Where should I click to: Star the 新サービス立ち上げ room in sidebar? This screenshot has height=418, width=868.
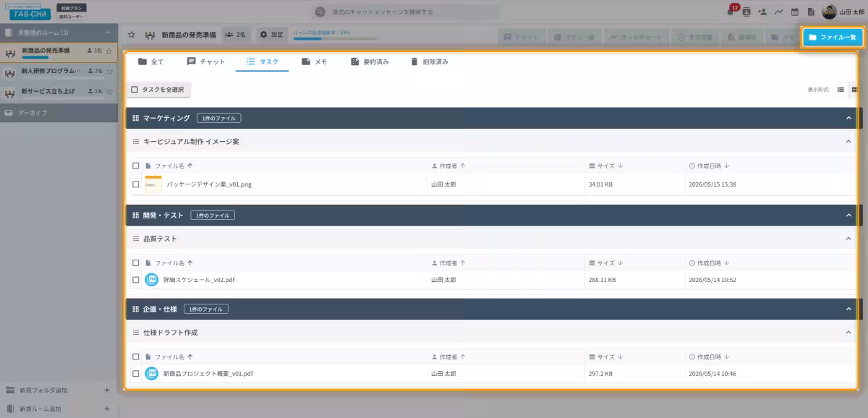coord(109,92)
